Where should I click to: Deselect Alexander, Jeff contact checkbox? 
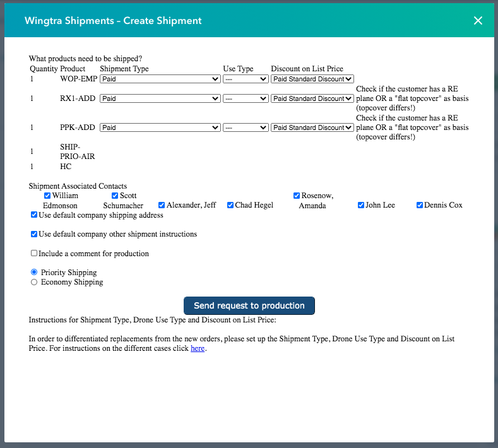(162, 205)
